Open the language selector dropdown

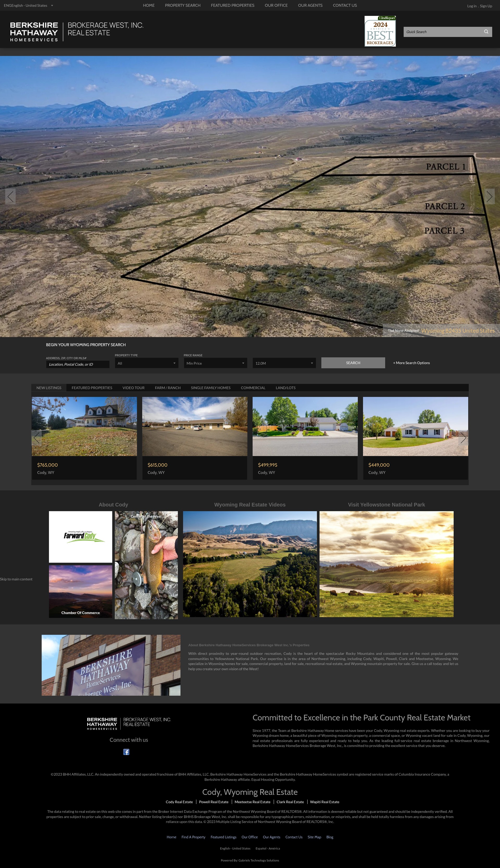point(28,5)
